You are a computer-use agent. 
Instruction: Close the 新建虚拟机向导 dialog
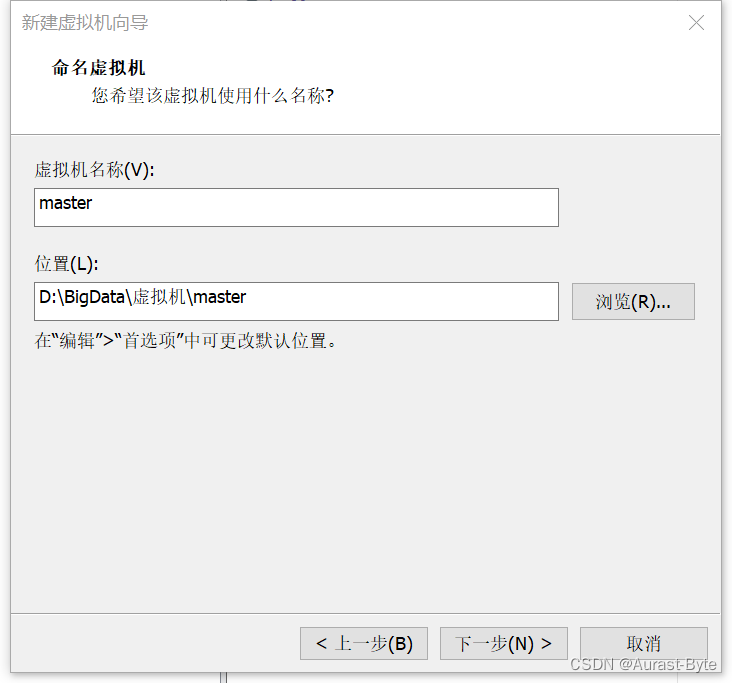point(696,22)
